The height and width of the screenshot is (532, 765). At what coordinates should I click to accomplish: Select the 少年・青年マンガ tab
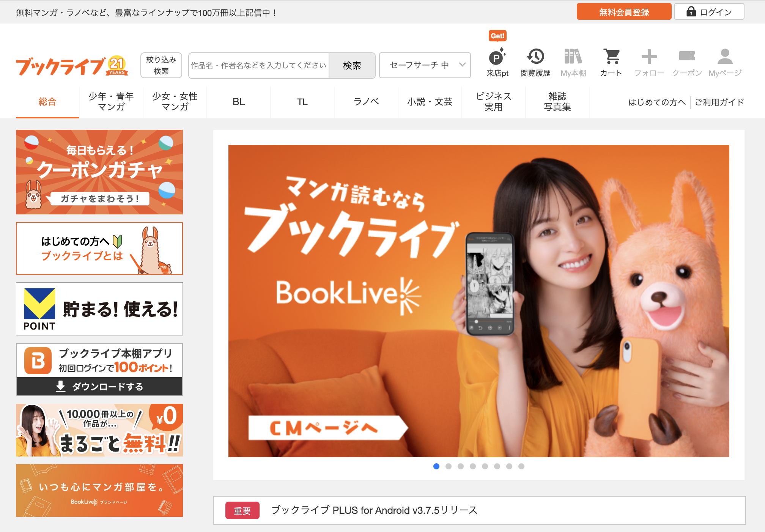tap(111, 102)
